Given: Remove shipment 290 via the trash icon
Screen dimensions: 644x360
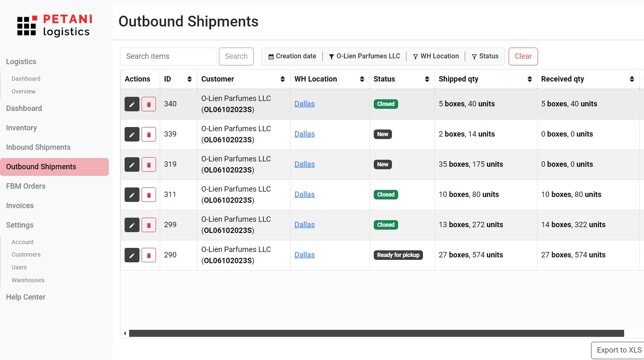Looking at the screenshot, I should tap(149, 255).
